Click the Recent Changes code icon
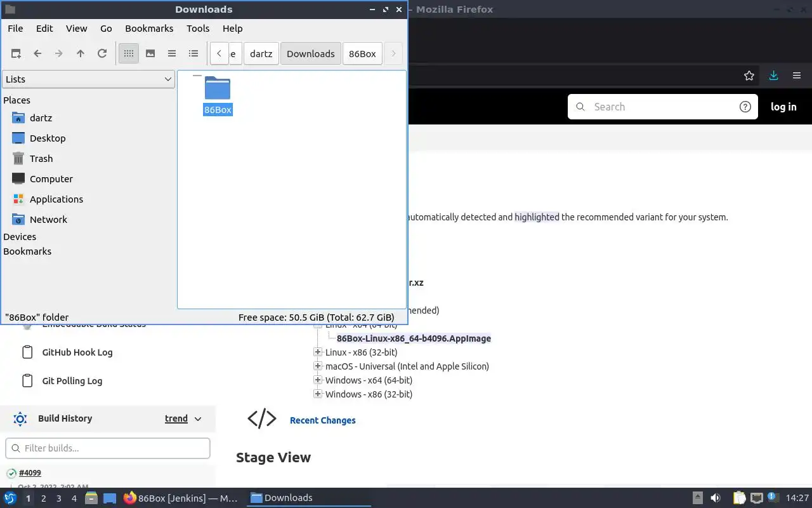Viewport: 812px width, 508px height. point(262,418)
